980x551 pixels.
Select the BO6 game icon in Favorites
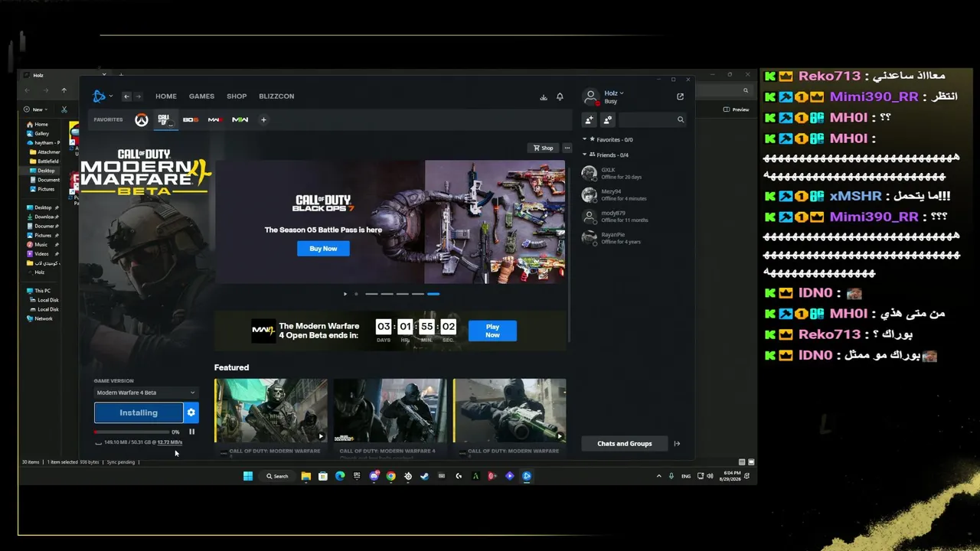(x=191, y=119)
